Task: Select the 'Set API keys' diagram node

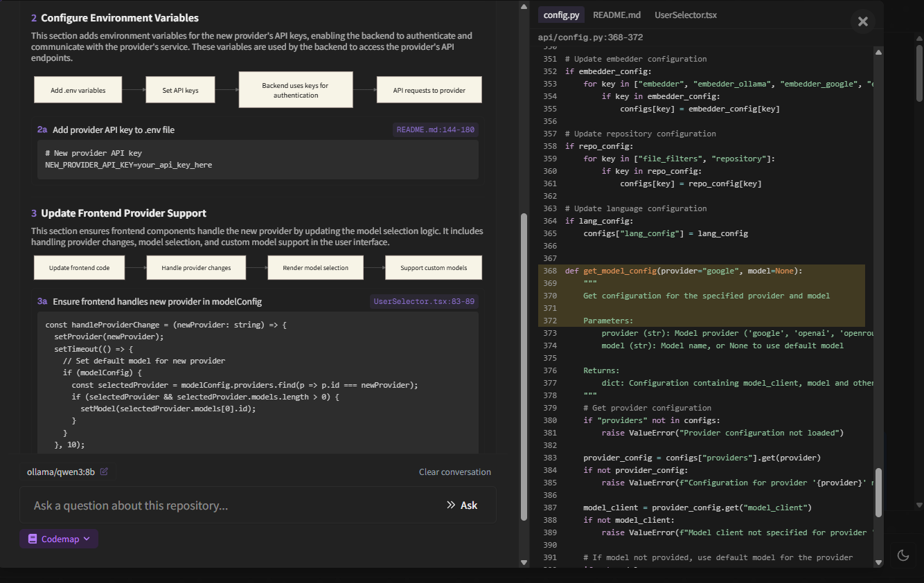Action: [180, 90]
